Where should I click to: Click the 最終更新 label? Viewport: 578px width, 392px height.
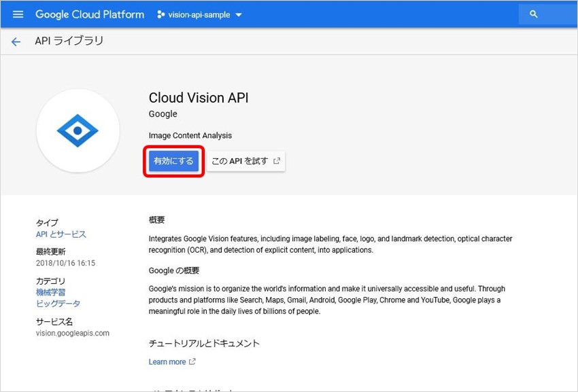[x=50, y=251]
